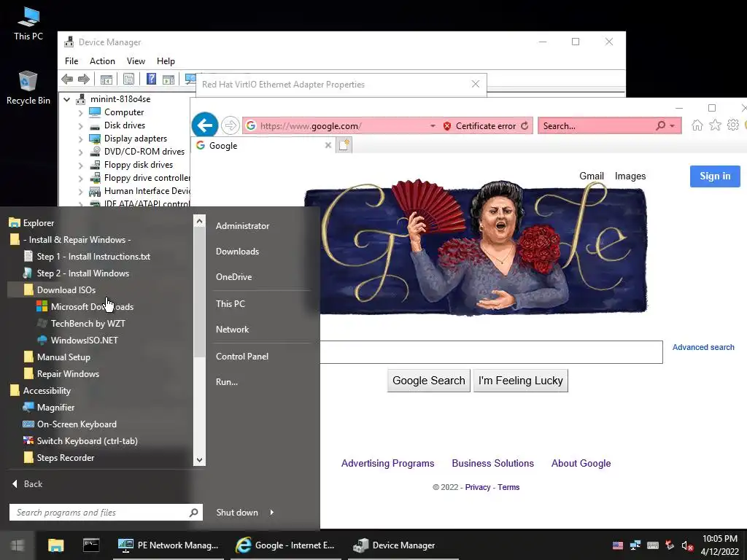Expand DVD/CD-ROM drives node

click(x=80, y=152)
